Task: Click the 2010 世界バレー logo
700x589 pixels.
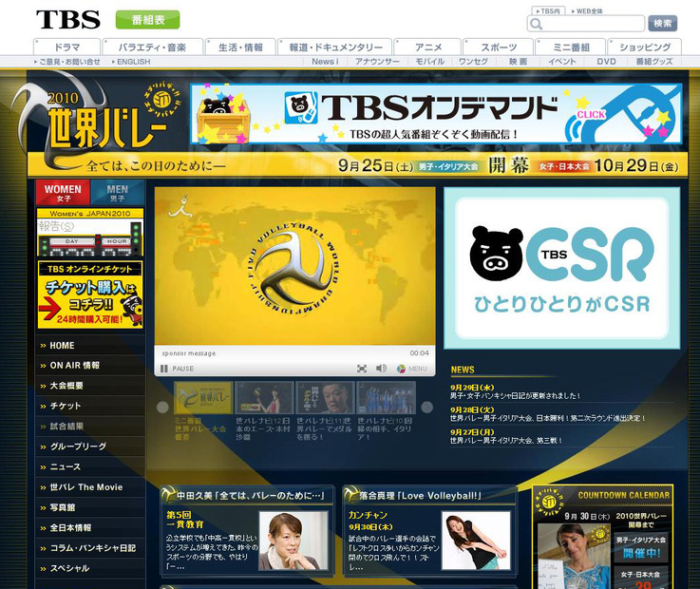Action: click(x=98, y=121)
